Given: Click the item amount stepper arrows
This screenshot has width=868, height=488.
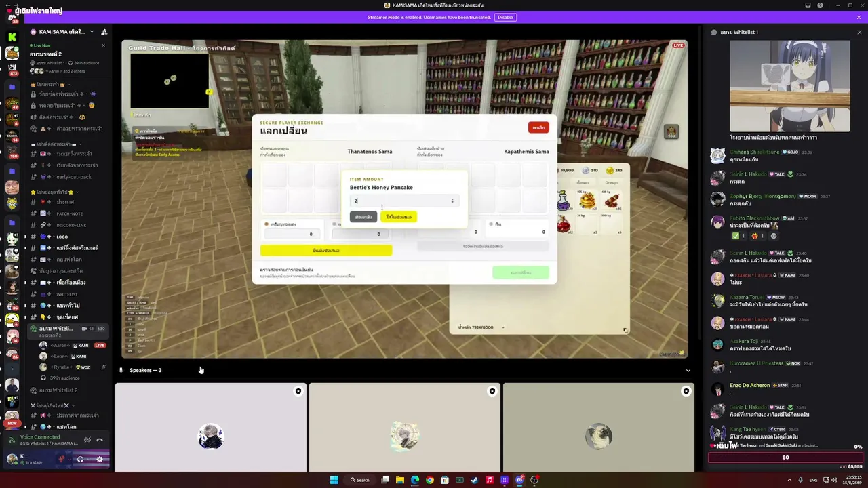Looking at the screenshot, I should [452, 201].
